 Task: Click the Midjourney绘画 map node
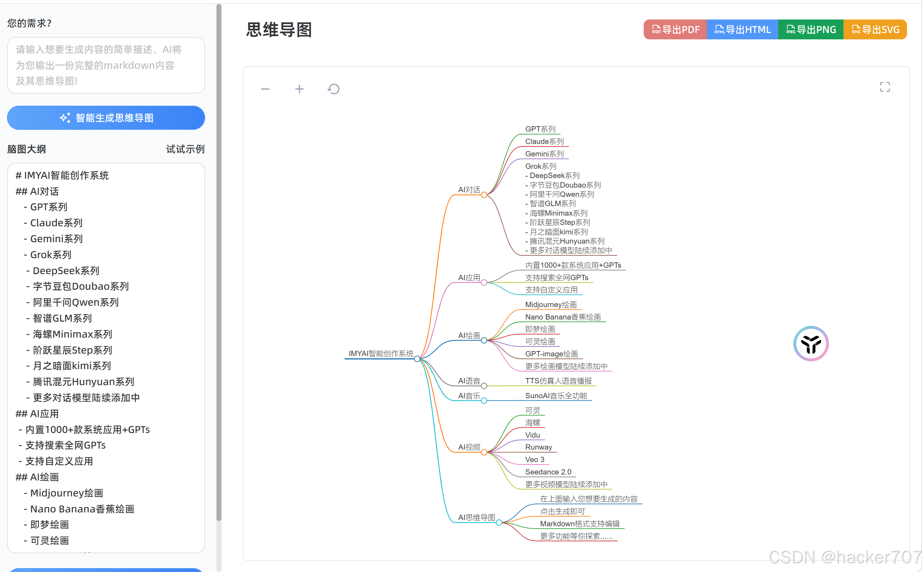click(551, 305)
